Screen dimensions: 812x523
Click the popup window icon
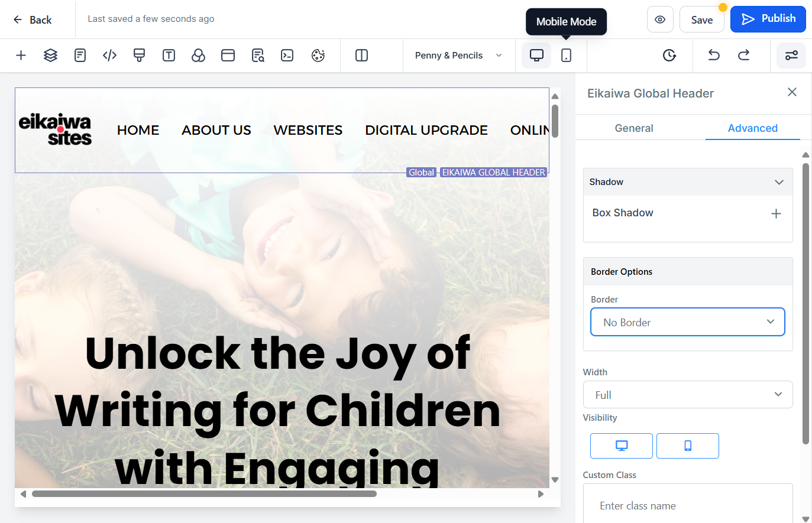click(228, 56)
